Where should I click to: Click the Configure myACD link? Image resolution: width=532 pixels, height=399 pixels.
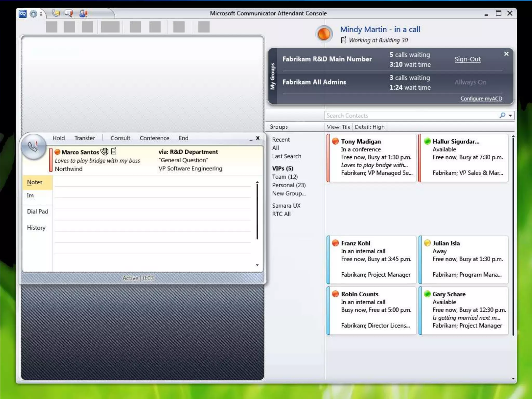481,99
